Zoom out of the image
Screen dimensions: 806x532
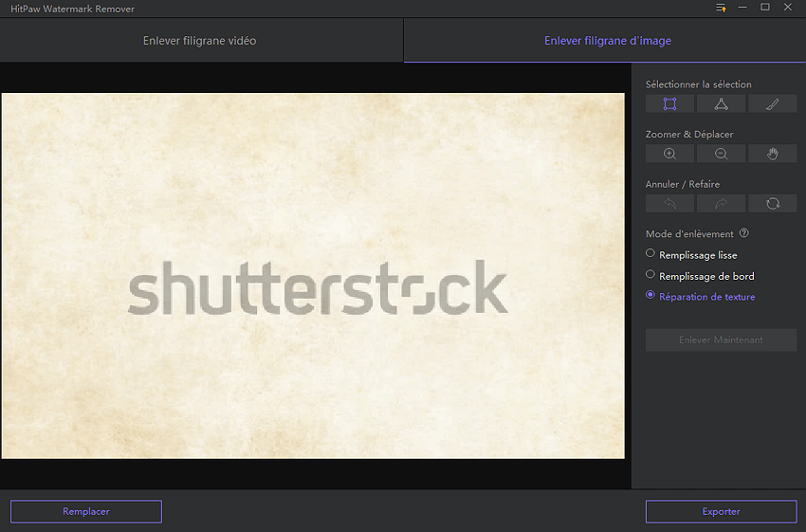(721, 154)
